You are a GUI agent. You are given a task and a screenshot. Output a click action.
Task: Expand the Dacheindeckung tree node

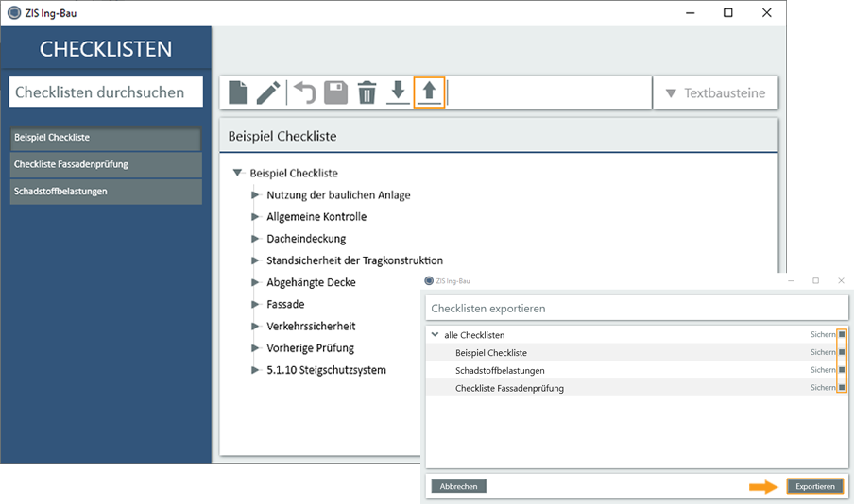[255, 239]
